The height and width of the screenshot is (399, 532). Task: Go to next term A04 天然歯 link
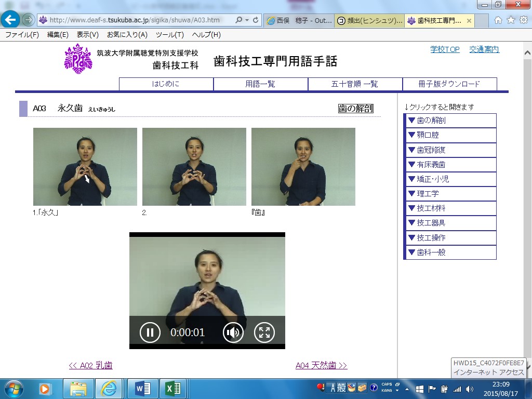coord(321,366)
